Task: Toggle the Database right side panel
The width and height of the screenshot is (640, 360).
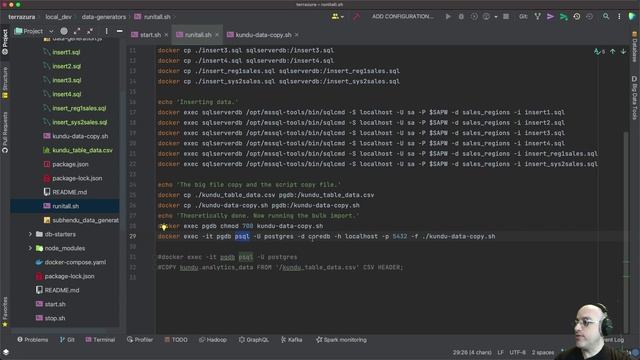Action: pos(634,47)
